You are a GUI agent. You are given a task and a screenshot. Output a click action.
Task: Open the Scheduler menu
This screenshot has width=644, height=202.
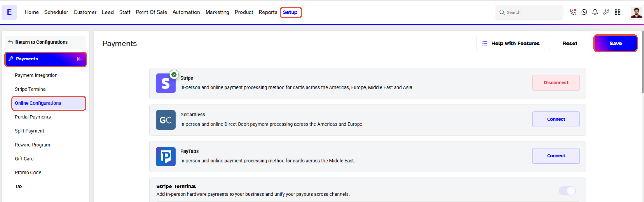tap(56, 12)
